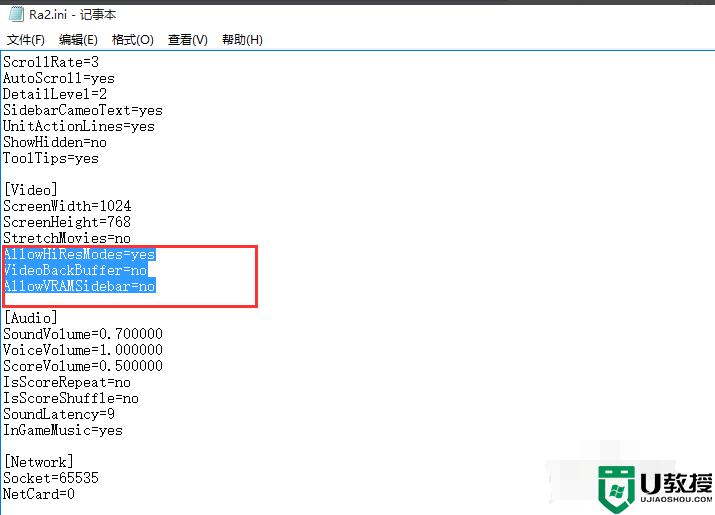The image size is (715, 515).
Task: Click the ToolTips=yes line
Action: tap(51, 158)
